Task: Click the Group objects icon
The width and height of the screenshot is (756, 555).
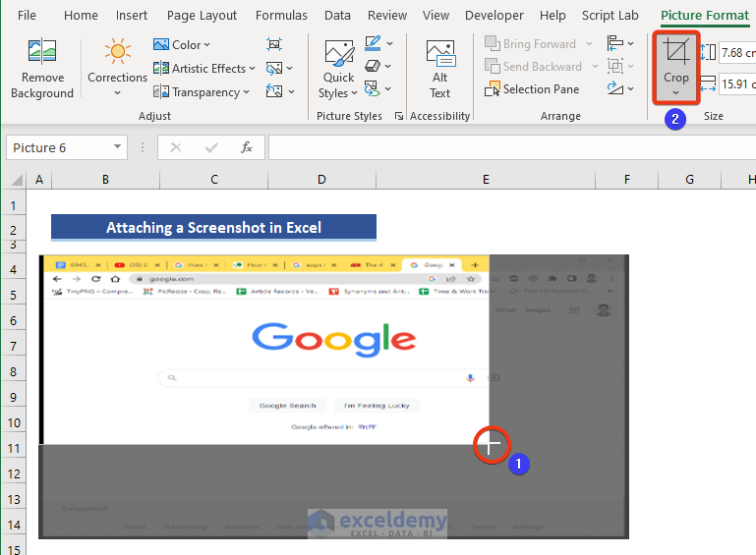Action: 614,66
